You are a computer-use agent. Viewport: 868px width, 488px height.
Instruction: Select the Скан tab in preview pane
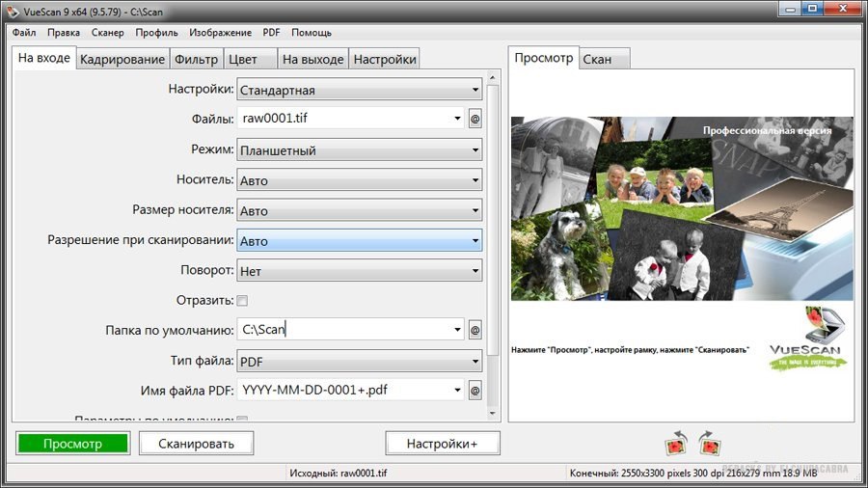(605, 59)
